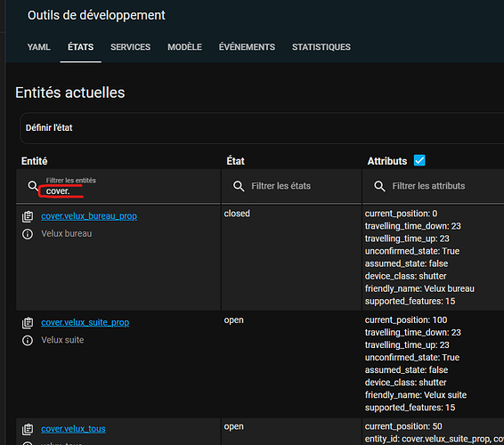
Task: Click the entity filter search icon
Action: [33, 186]
